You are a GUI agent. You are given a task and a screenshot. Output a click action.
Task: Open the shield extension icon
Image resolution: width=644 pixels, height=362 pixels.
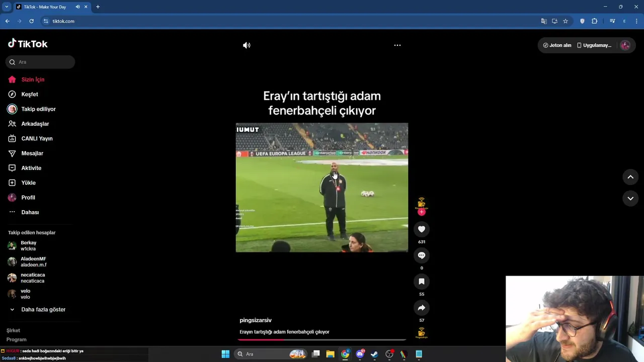(583, 21)
